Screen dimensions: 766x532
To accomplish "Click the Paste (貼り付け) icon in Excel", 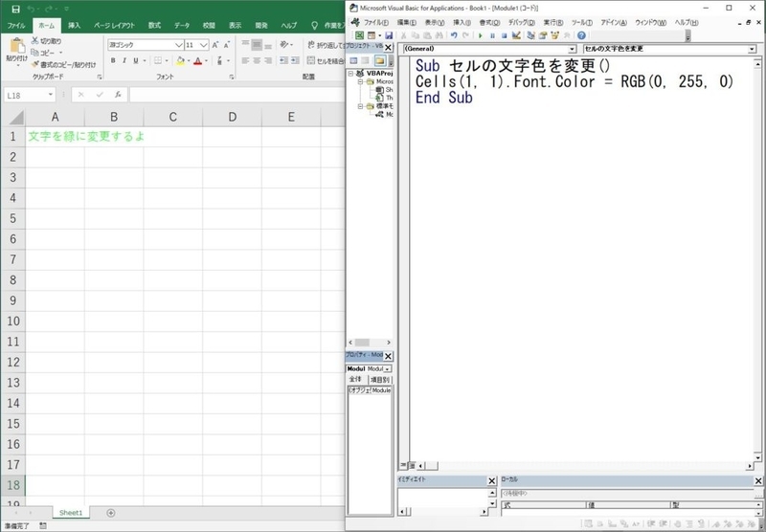I will point(17,46).
